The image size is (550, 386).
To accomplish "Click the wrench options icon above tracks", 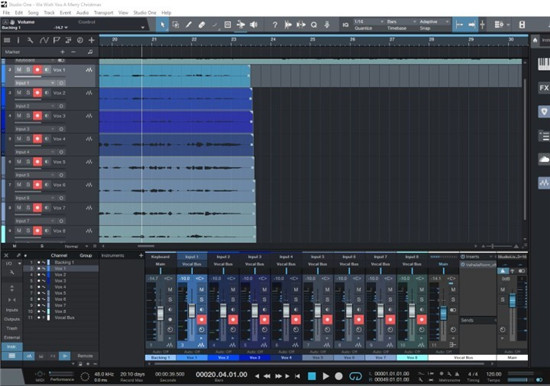I will pyautogui.click(x=31, y=40).
